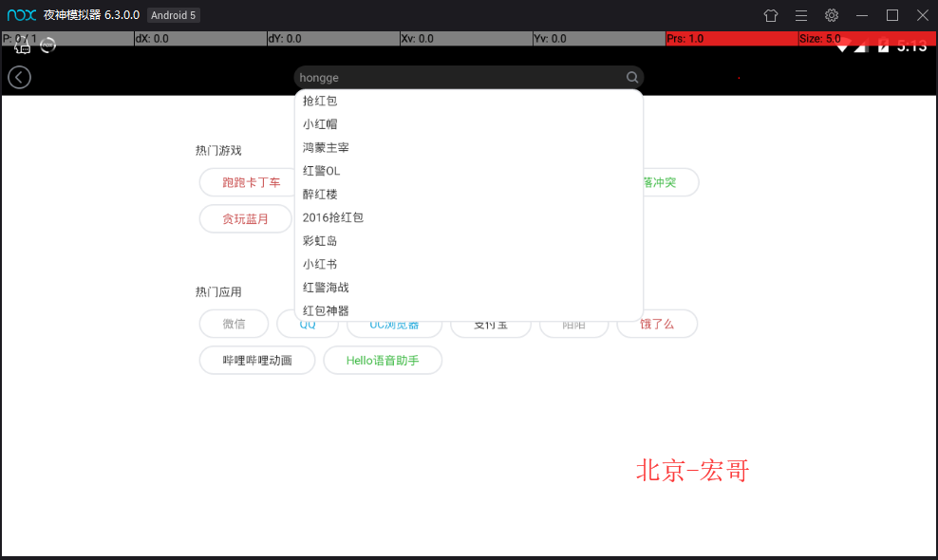Close the Nox emulator window
Image resolution: width=938 pixels, height=560 pixels.
[923, 15]
